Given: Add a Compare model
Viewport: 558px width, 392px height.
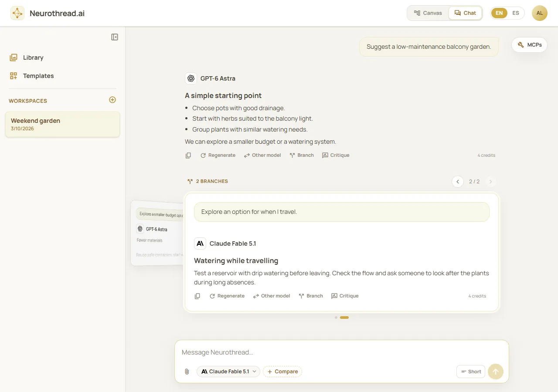Looking at the screenshot, I should point(282,372).
